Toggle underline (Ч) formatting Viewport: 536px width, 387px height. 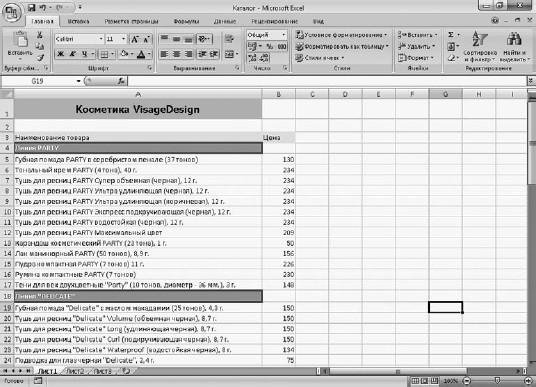click(x=84, y=54)
